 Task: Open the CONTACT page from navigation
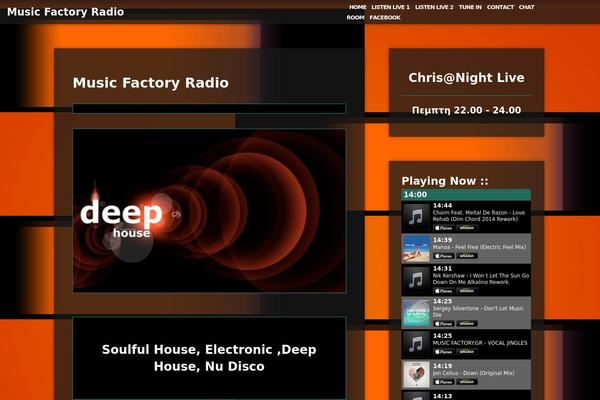pyautogui.click(x=500, y=7)
